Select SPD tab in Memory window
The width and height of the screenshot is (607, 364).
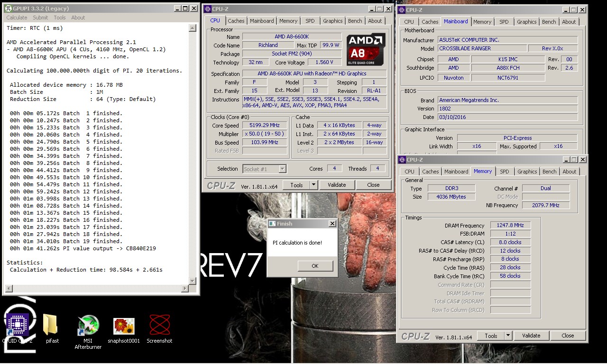point(504,172)
